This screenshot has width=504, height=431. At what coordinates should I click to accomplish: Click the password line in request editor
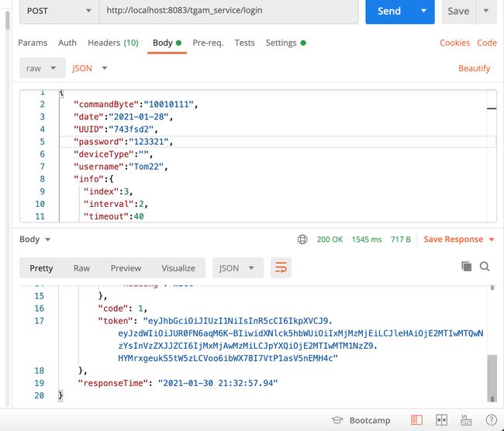point(123,142)
